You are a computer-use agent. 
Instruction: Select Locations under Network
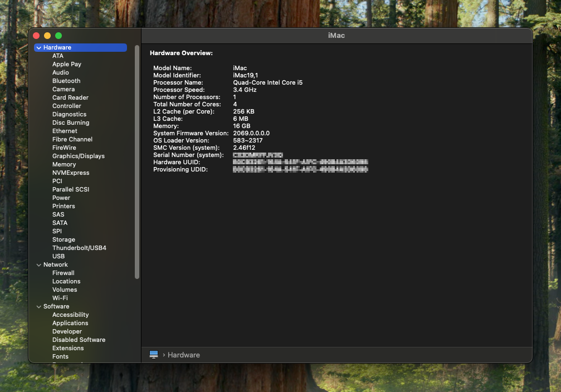click(66, 281)
